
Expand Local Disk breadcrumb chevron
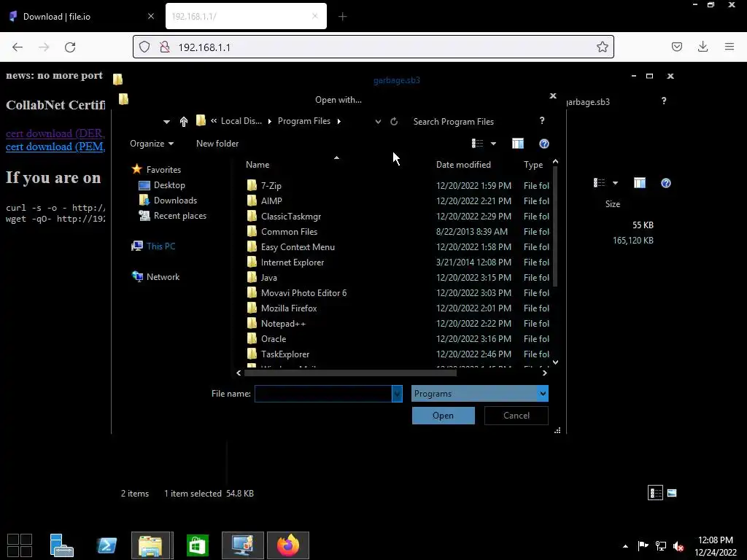coord(270,122)
